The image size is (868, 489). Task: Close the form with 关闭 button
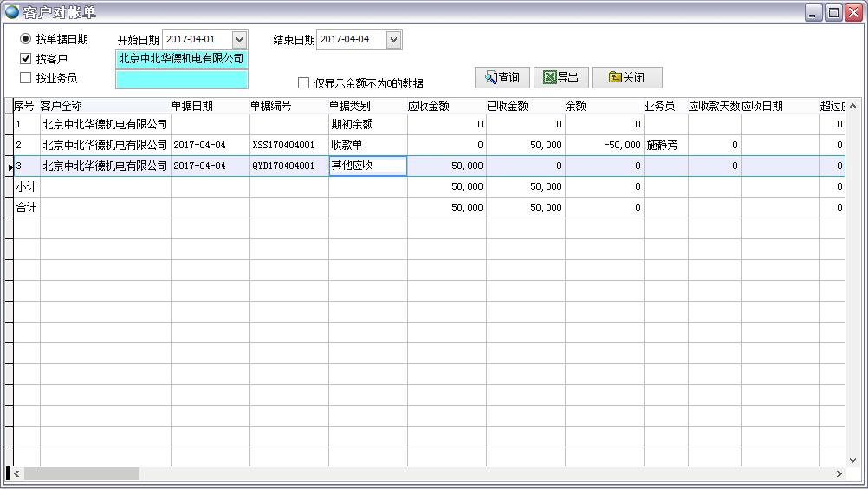(x=626, y=77)
